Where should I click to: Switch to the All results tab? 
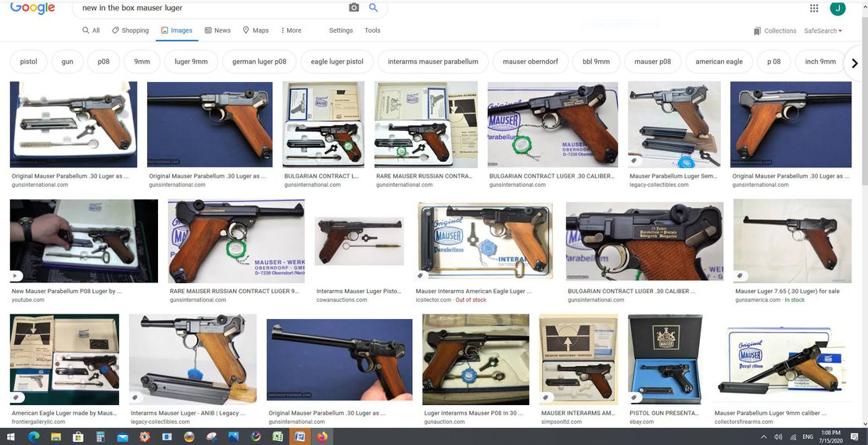91,31
